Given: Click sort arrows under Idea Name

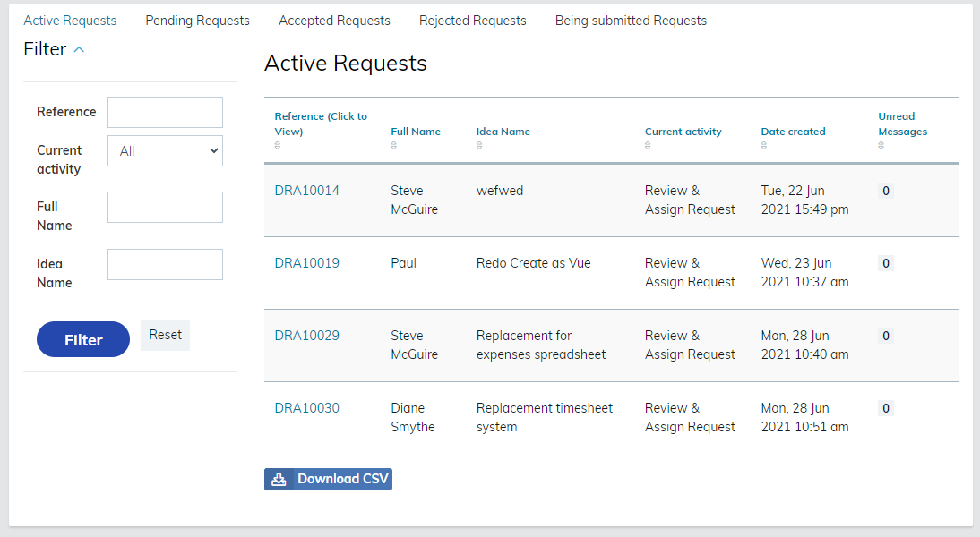Looking at the screenshot, I should coord(479,146).
